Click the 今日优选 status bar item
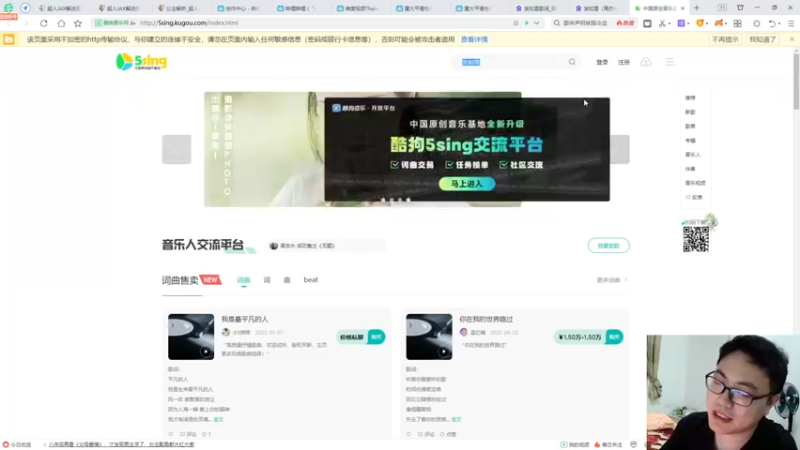 tap(17, 445)
